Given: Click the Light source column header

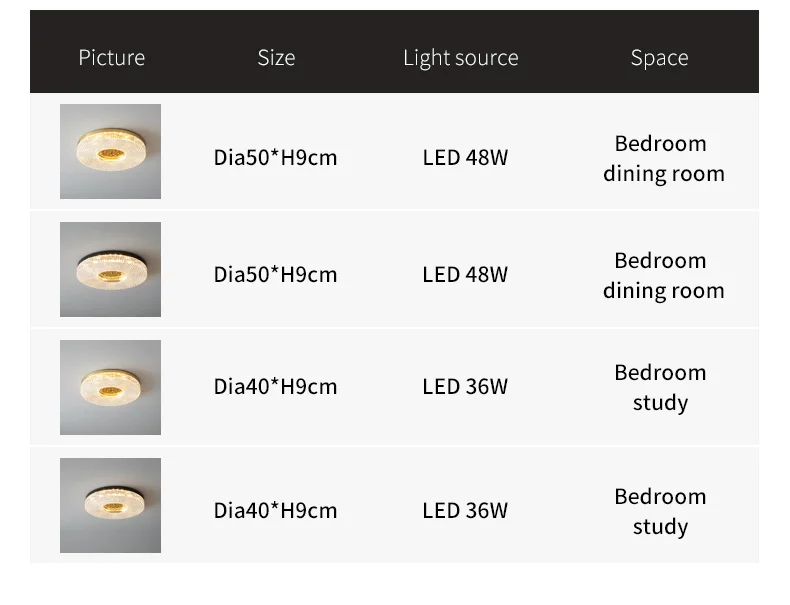Looking at the screenshot, I should point(460,58).
